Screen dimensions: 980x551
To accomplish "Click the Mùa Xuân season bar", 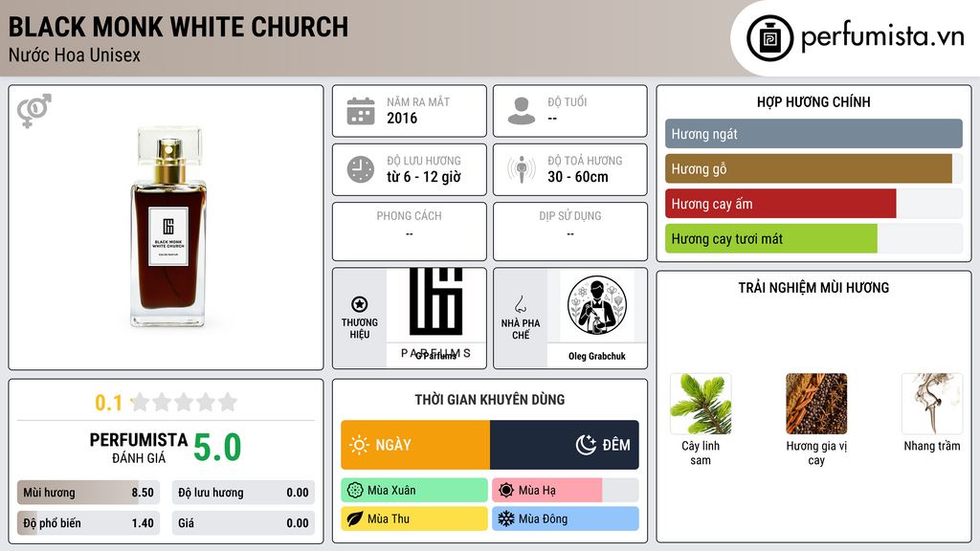I will (414, 491).
